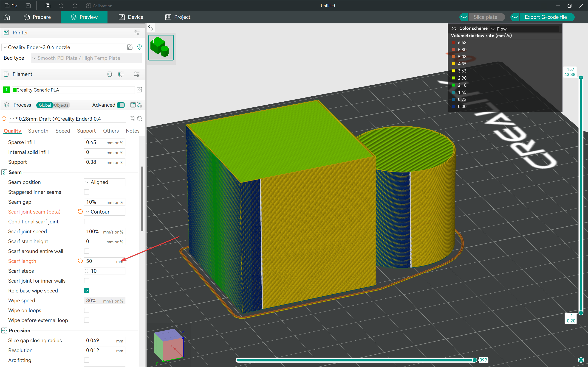This screenshot has width=588, height=367.
Task: Click the Prepare tab
Action: pos(42,17)
